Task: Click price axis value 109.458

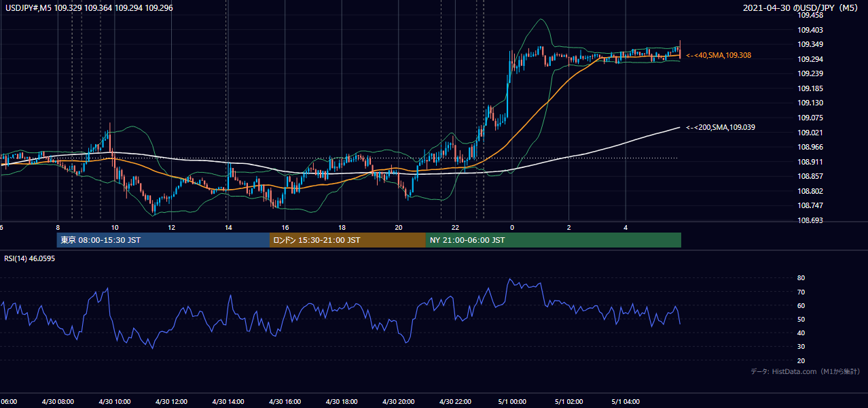Action: tap(810, 15)
